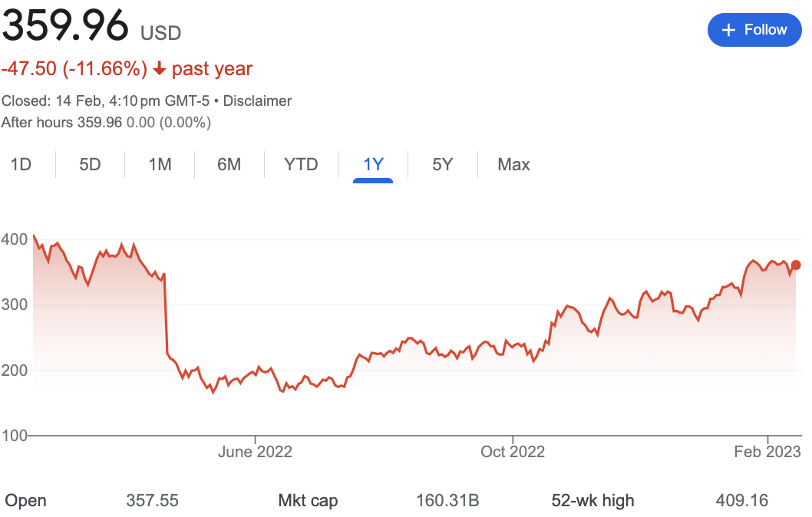Screen dimensions: 812x517
Task: Select the 5D time range
Action: pyautogui.click(x=90, y=164)
